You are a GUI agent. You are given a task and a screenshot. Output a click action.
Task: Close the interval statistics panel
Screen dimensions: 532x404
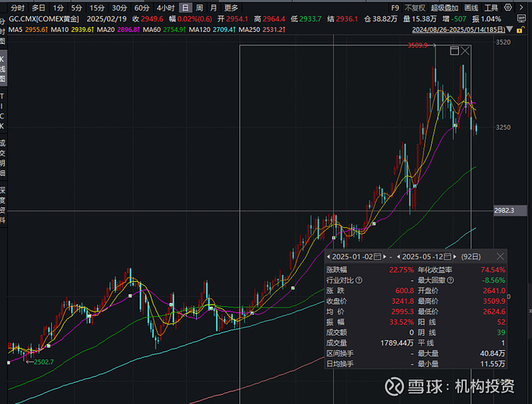(x=500, y=257)
